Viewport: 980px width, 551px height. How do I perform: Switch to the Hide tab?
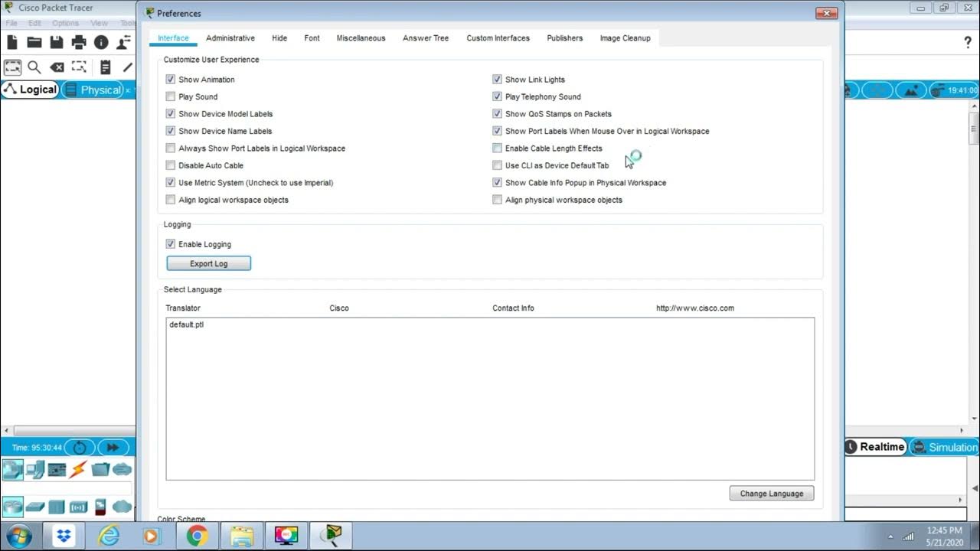279,38
